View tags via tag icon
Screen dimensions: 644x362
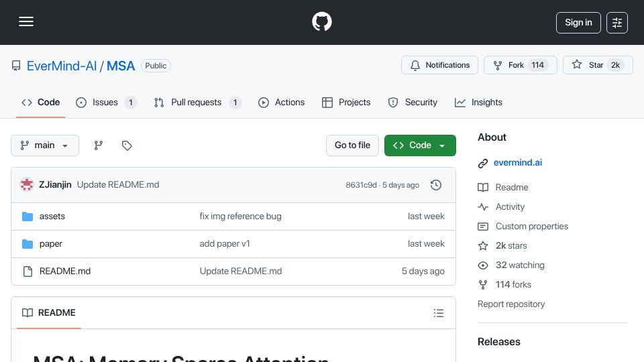coord(127,145)
